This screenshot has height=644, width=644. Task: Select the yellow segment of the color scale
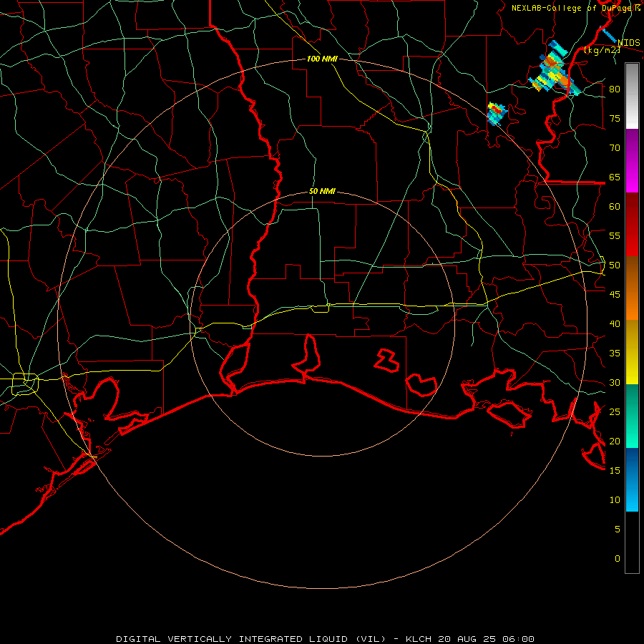pyautogui.click(x=632, y=352)
